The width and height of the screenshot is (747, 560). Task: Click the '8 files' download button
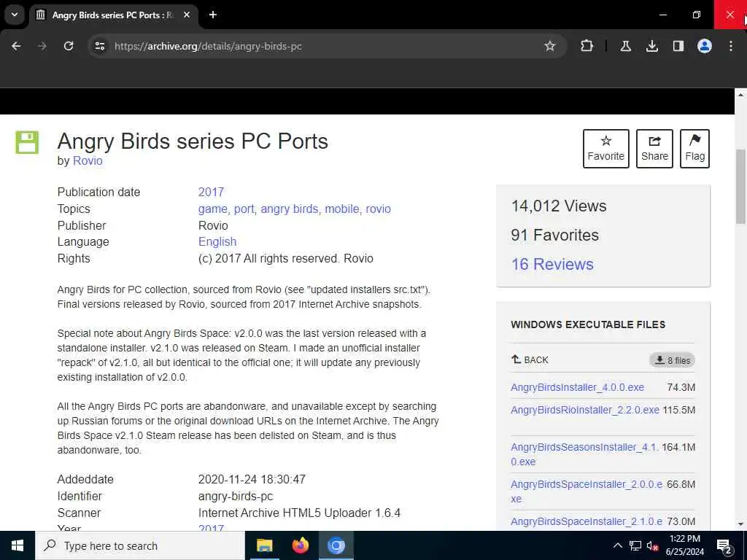(672, 360)
